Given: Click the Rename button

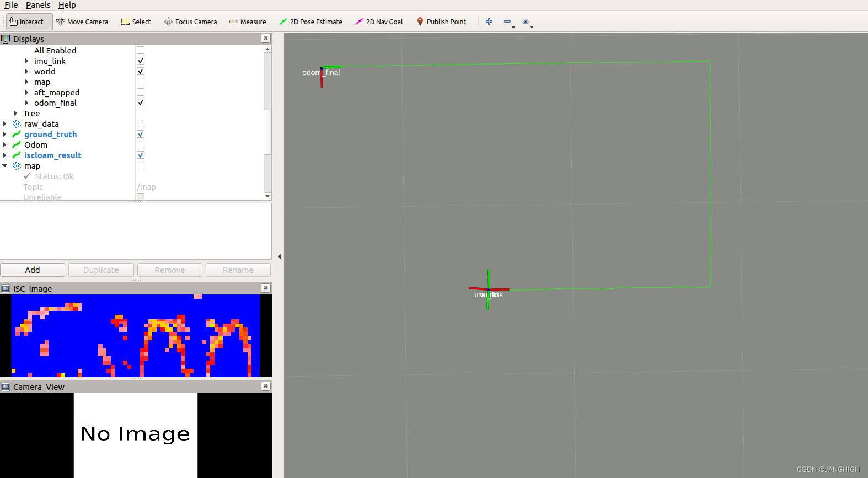Looking at the screenshot, I should (238, 270).
